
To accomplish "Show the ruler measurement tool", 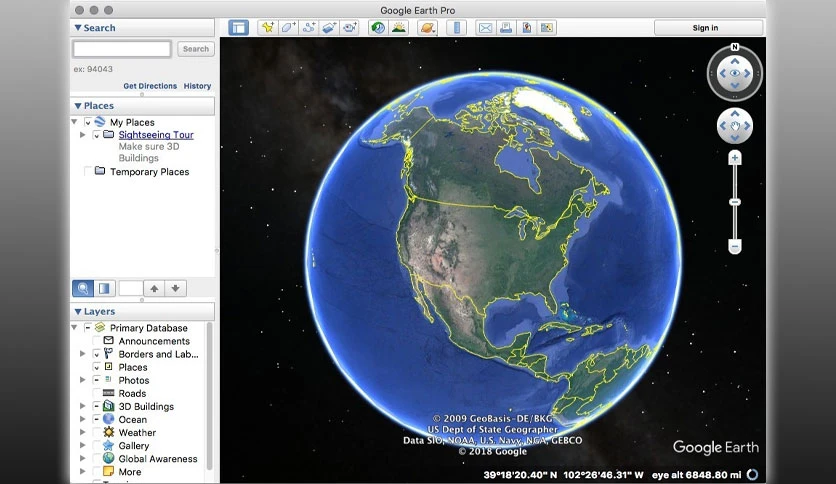I will tap(456, 28).
